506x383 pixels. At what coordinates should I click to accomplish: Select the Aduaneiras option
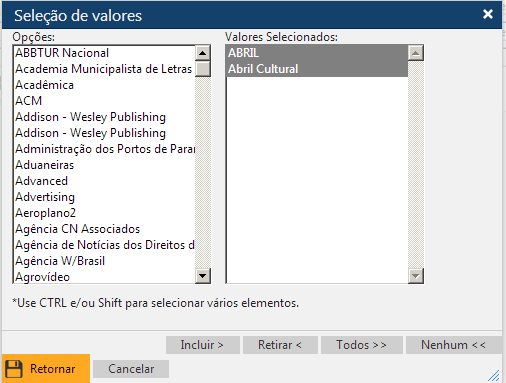point(104,165)
